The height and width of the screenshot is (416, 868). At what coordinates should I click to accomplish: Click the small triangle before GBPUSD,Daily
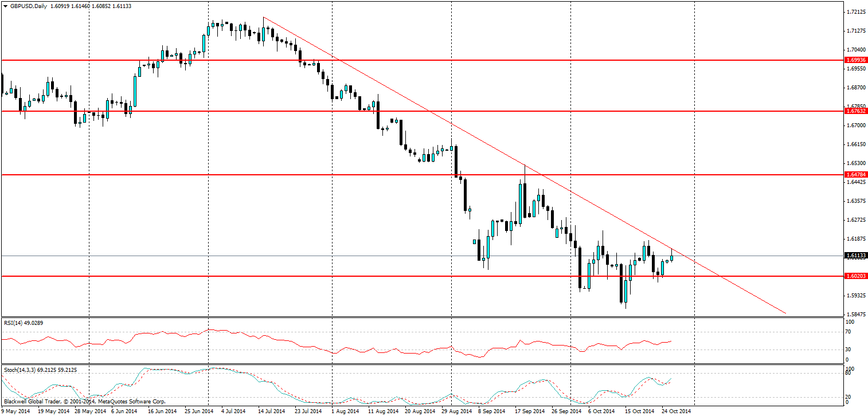click(5, 6)
